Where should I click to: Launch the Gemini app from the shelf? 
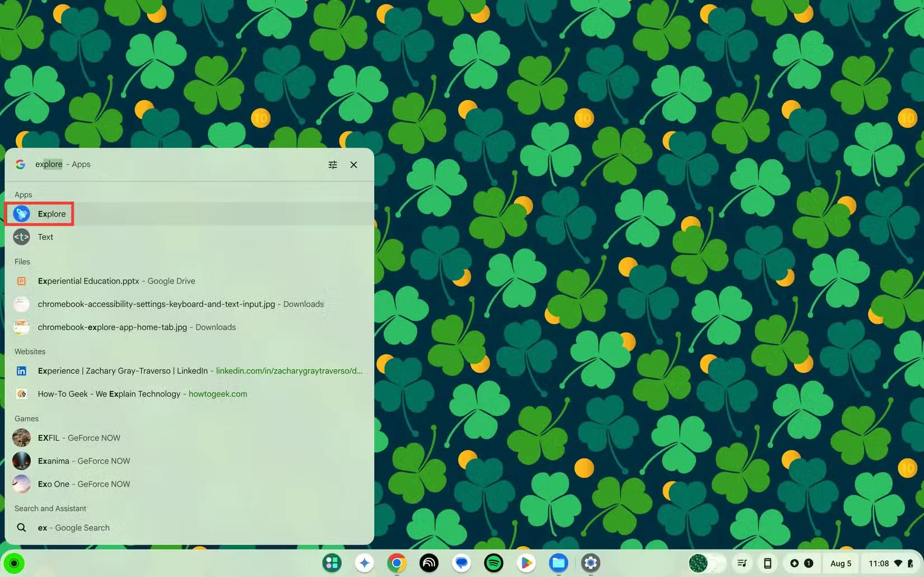point(365,563)
